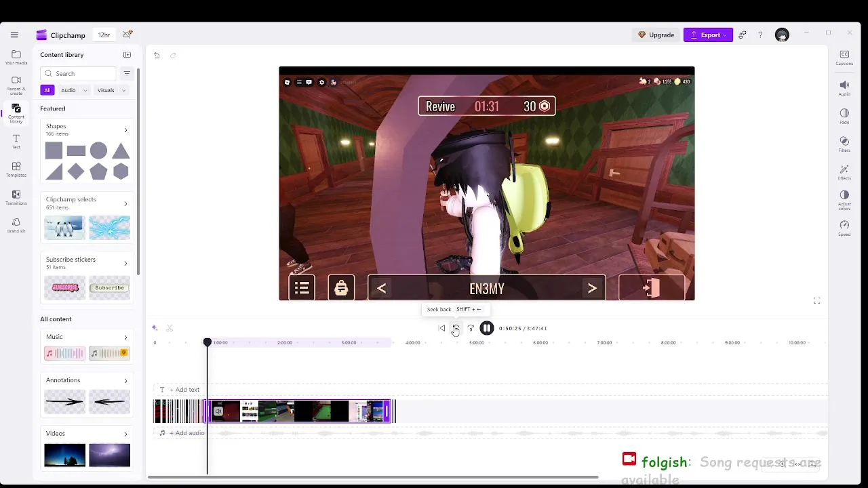Click the timeline playhead marker
This screenshot has width=868, height=488.
tap(208, 342)
